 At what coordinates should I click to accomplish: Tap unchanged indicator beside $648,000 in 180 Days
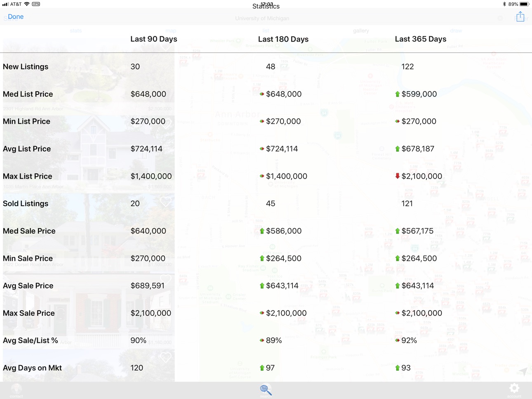point(262,94)
